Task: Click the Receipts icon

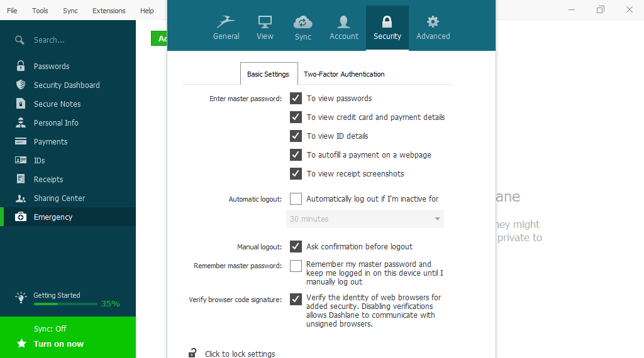Action: point(21,179)
